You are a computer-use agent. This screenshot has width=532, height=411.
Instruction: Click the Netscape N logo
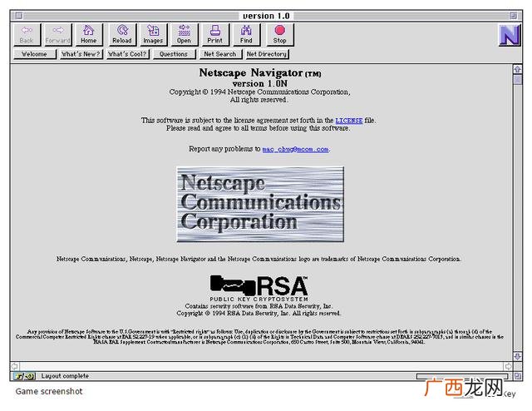[510, 35]
